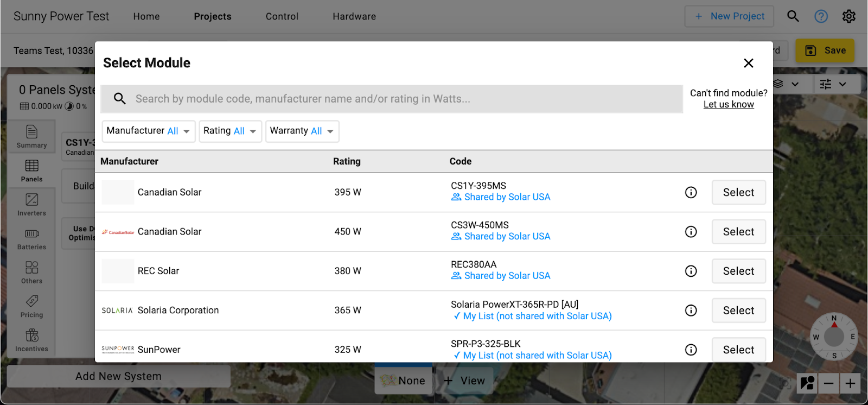Viewport: 868px width, 405px height.
Task: Click the search icon in module search
Action: pos(120,98)
